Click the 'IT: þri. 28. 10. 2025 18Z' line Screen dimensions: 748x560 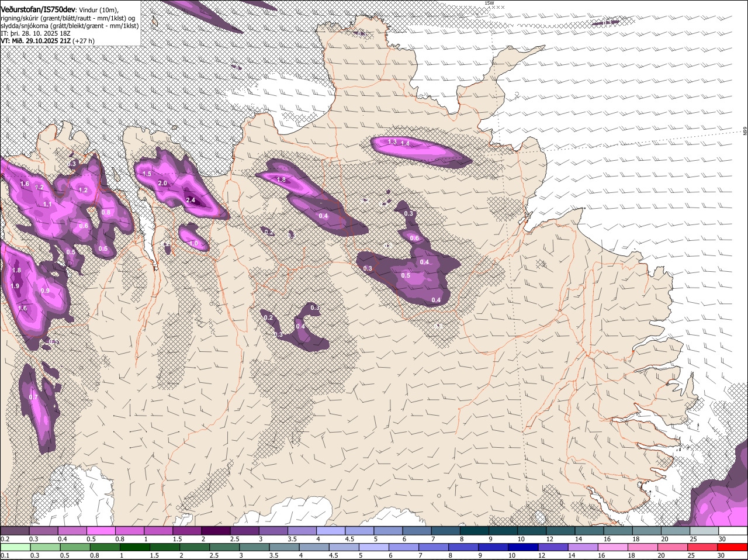(36, 33)
